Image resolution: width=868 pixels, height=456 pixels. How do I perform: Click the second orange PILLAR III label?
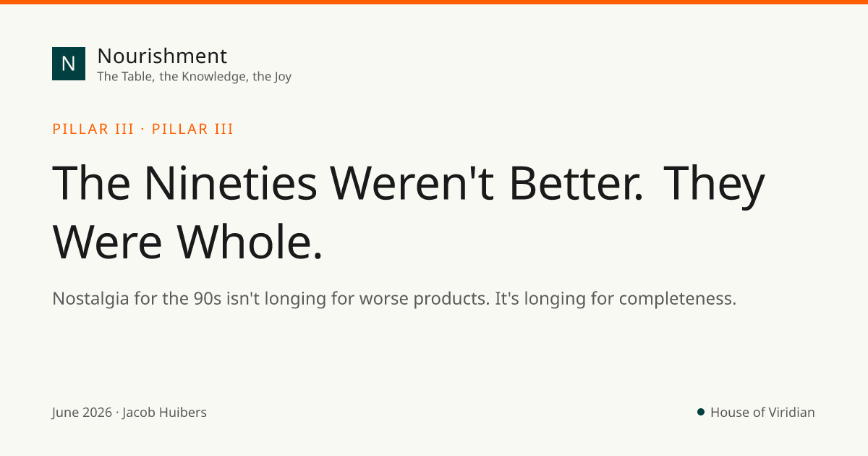click(x=192, y=130)
